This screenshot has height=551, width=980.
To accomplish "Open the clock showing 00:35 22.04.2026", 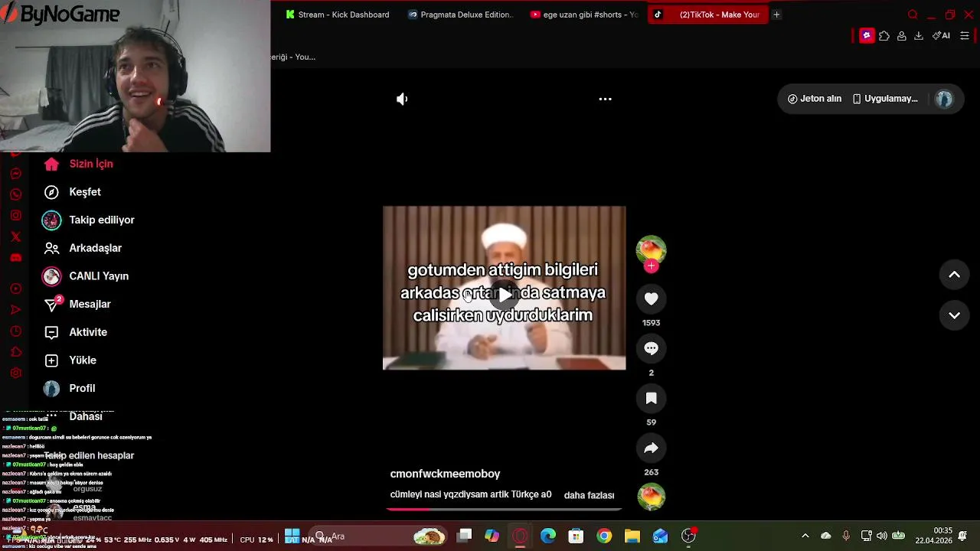I will (x=933, y=536).
